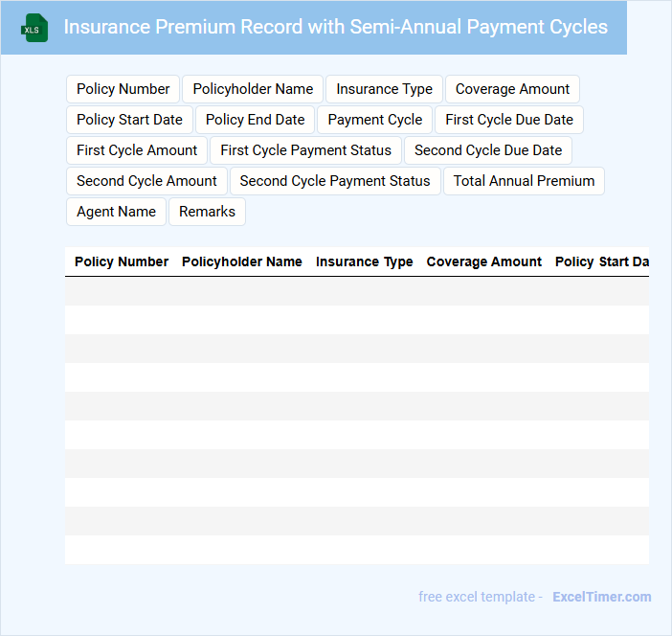Click the Coverage Amount column header
Screen dimensions: 672x636
[x=484, y=261]
